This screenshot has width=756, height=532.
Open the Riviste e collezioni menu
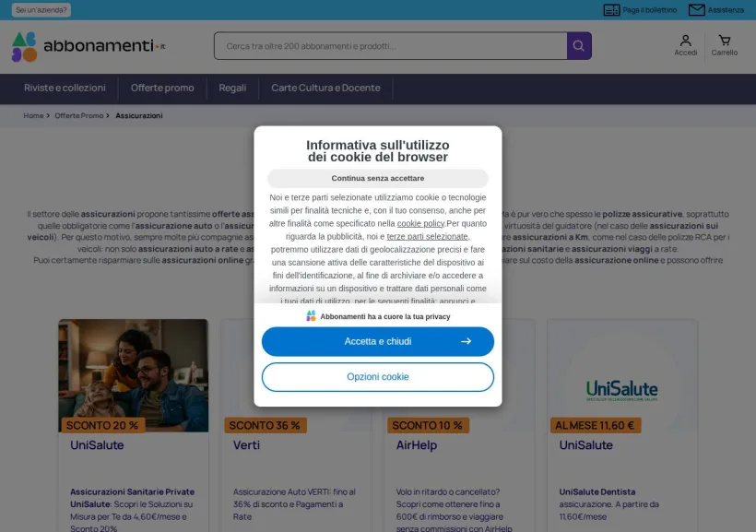point(65,88)
